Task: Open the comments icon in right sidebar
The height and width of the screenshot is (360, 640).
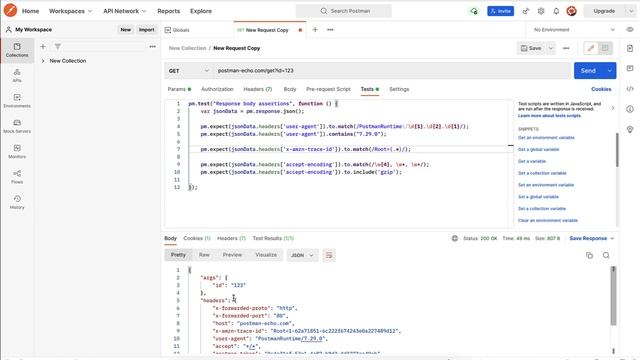Action: (x=630, y=68)
